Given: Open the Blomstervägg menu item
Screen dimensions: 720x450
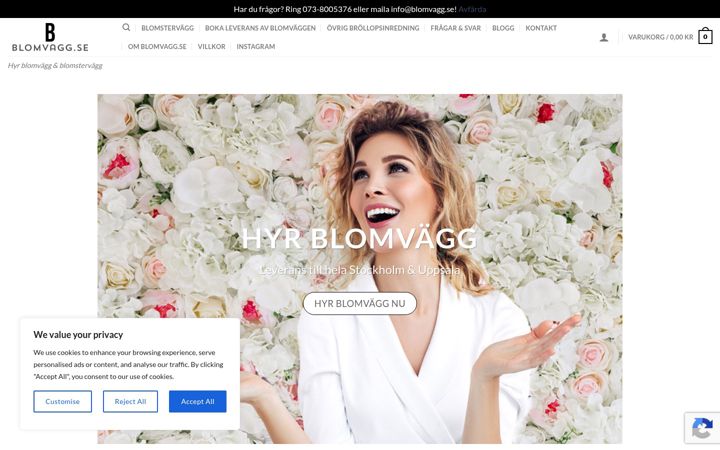Looking at the screenshot, I should [168, 28].
